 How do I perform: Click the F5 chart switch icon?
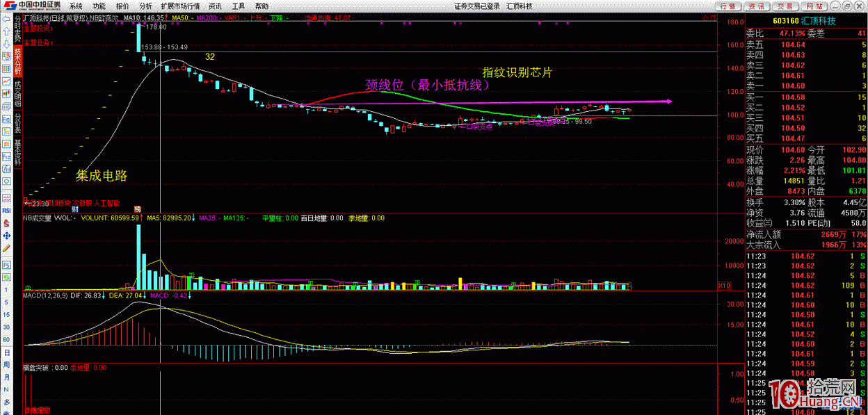click(6, 264)
